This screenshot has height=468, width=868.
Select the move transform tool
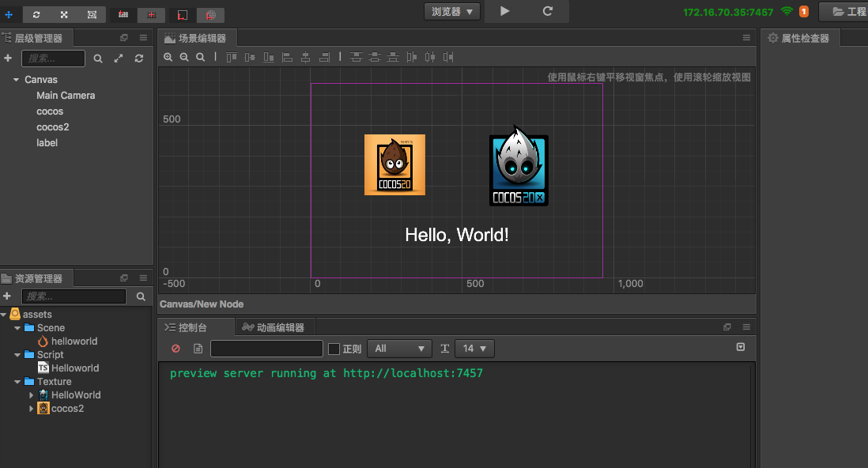click(9, 14)
